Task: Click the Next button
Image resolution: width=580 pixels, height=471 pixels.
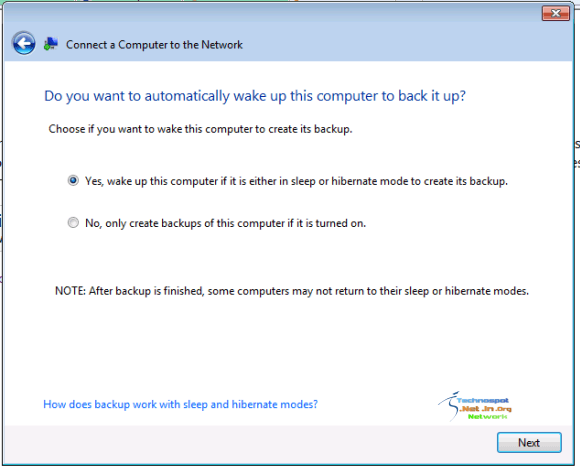Action: tap(529, 443)
